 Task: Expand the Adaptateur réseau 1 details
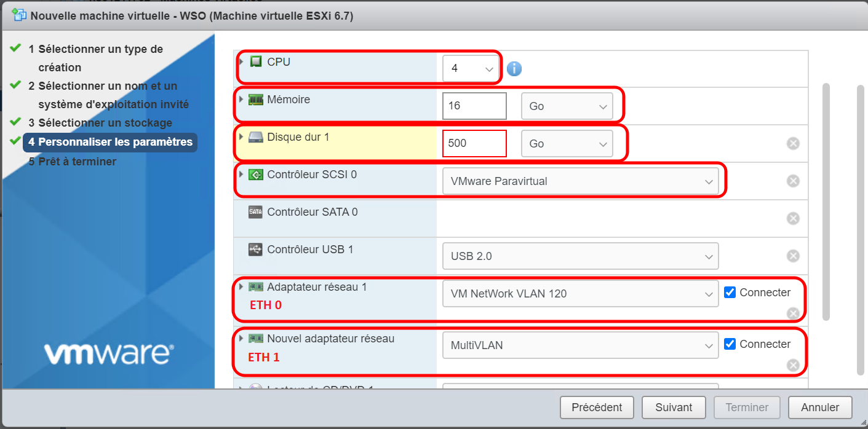pos(241,287)
